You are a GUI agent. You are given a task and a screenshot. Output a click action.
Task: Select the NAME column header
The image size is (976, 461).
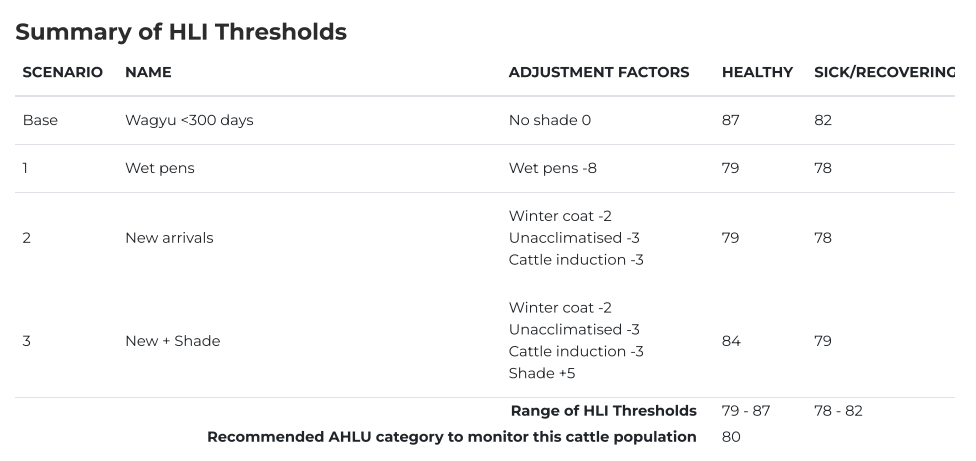tap(148, 72)
